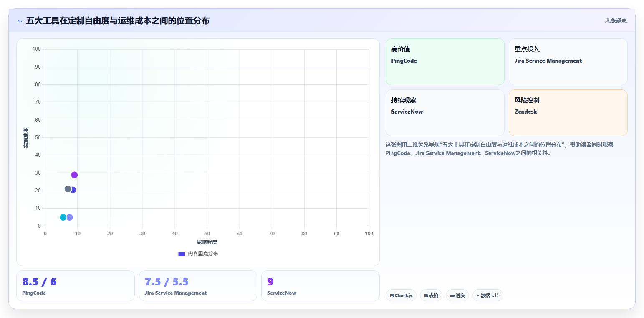Viewport: 644px width, 318px height.
Task: Click the Chart.js tag
Action: coord(401,295)
